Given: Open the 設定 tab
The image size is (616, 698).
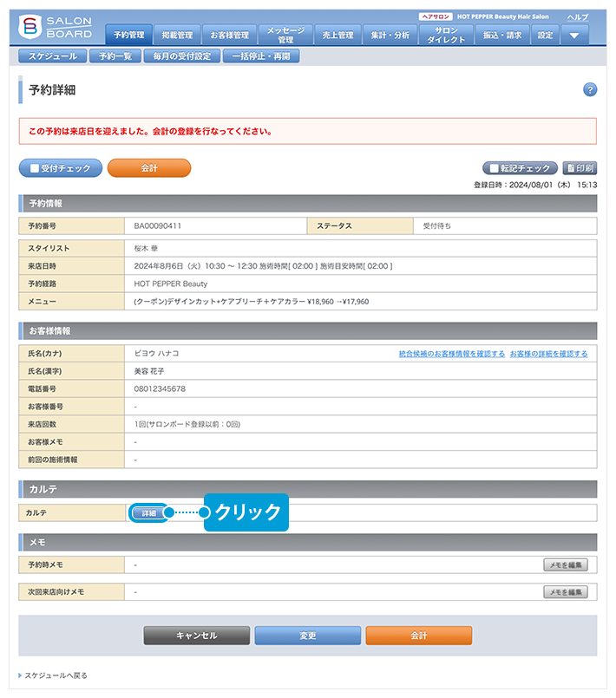Looking at the screenshot, I should tap(545, 35).
